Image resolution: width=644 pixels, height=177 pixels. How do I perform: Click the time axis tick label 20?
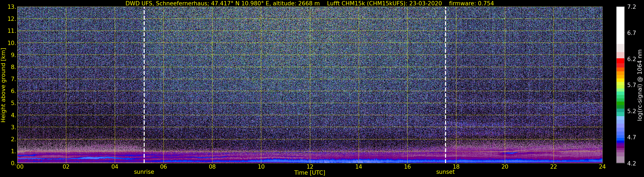[x=505, y=167]
